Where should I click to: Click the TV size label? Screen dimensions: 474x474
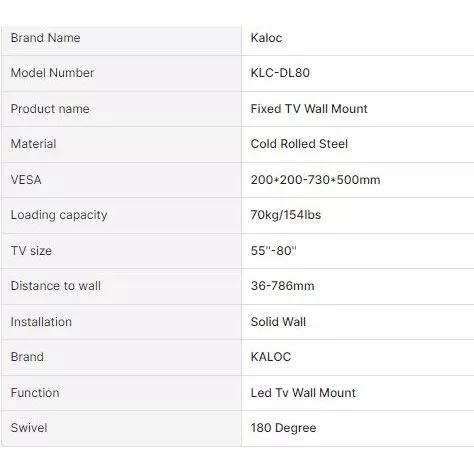31,251
